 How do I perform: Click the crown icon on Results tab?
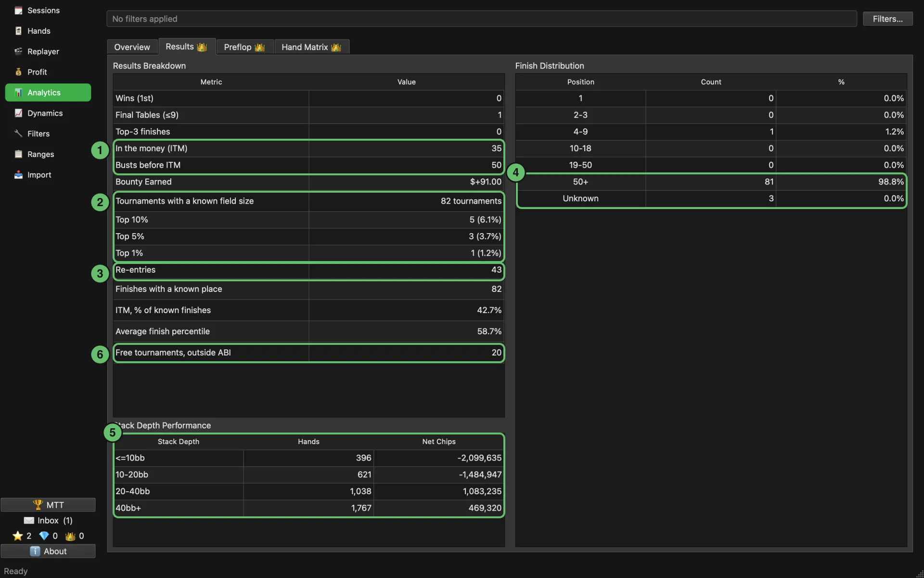coord(202,47)
